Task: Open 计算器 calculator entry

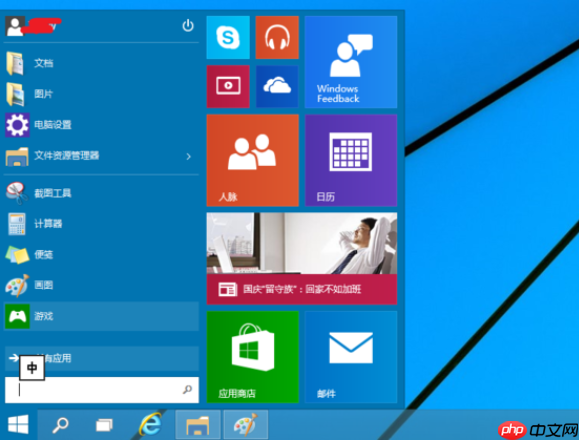Action: tap(102, 224)
